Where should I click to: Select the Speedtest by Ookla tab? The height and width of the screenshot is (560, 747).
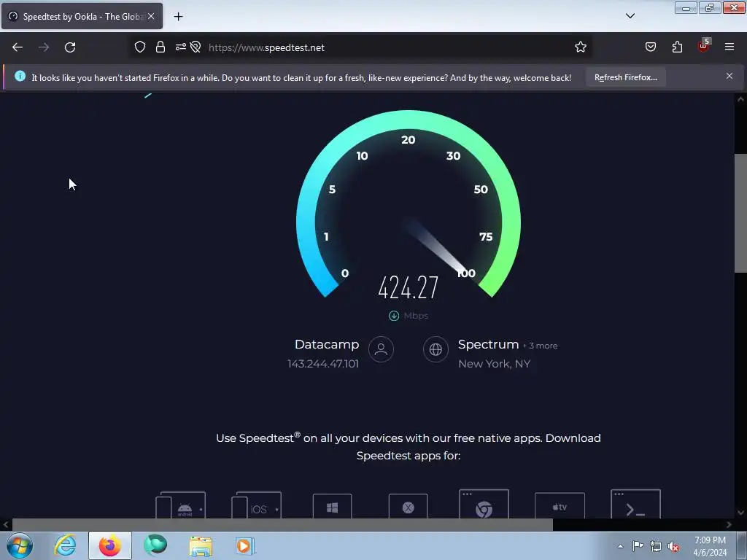click(x=82, y=16)
